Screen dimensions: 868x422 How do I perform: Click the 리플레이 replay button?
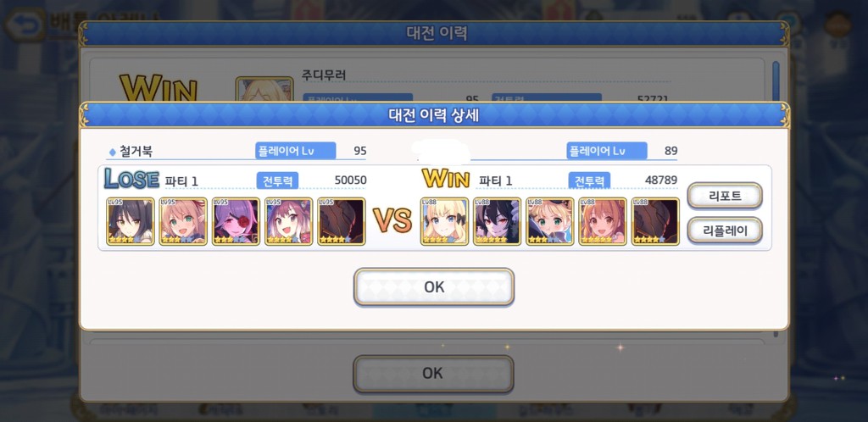tap(725, 230)
